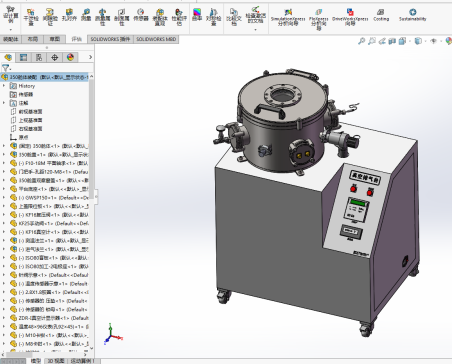Open 质量属性 mass properties
The image size is (452, 364).
point(103,17)
